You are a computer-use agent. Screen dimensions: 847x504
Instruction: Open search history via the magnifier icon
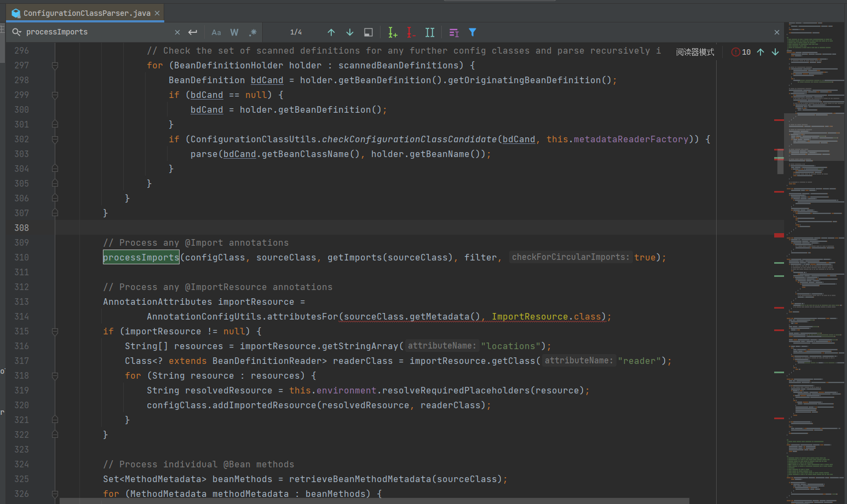[x=16, y=32]
